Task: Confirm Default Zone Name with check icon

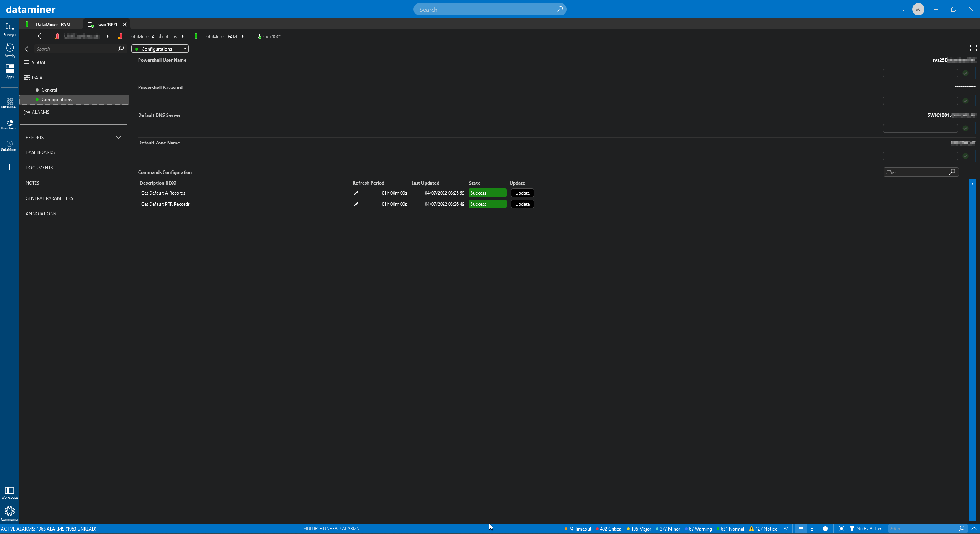Action: point(965,156)
